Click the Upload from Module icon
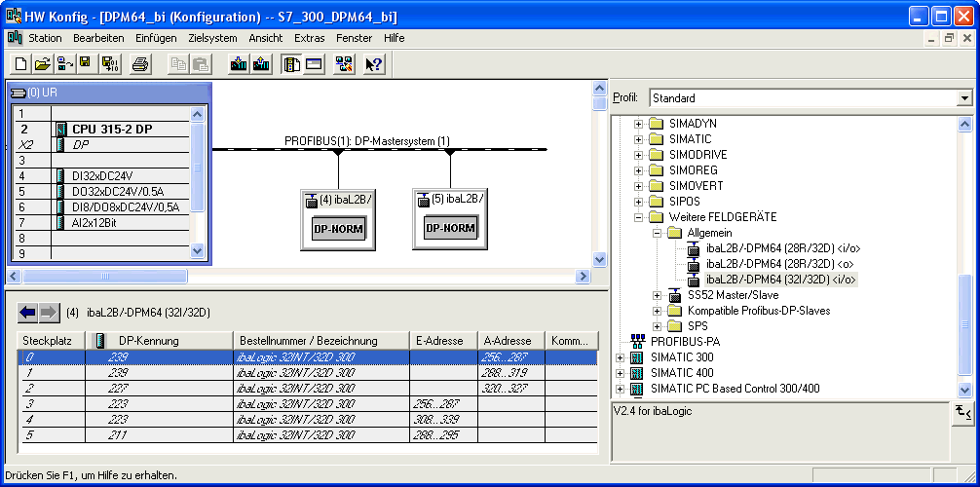 click(x=261, y=64)
